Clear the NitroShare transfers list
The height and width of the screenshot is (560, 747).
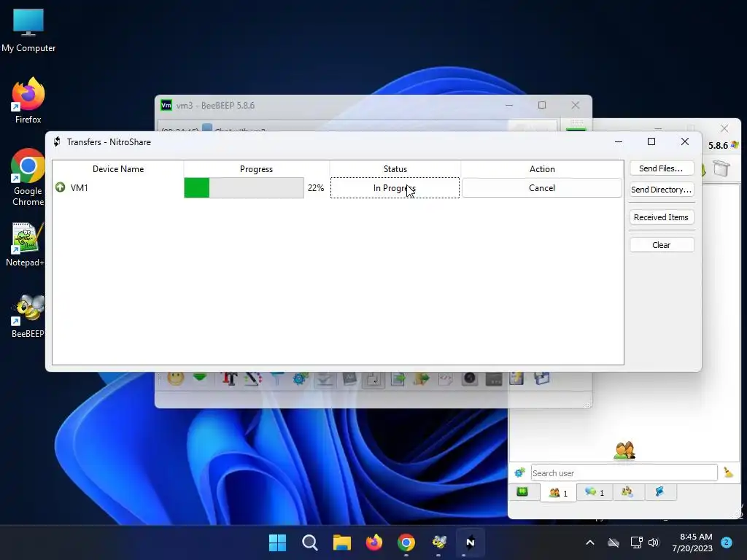tap(661, 245)
